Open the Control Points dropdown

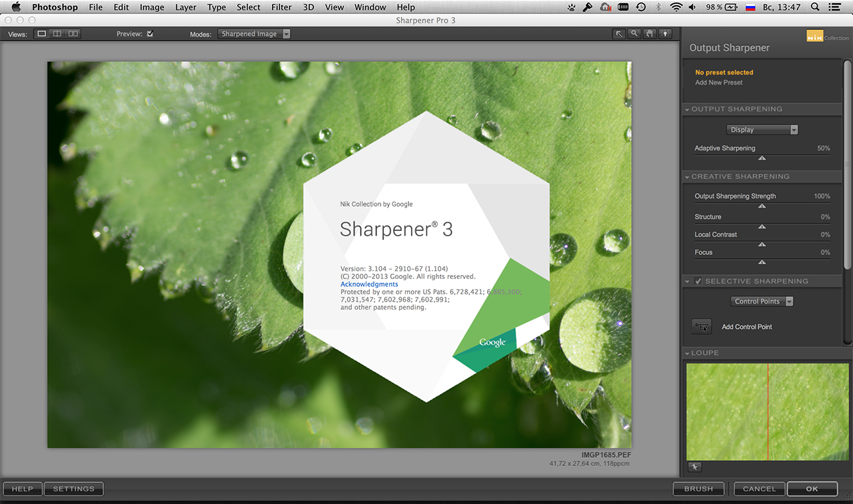762,301
